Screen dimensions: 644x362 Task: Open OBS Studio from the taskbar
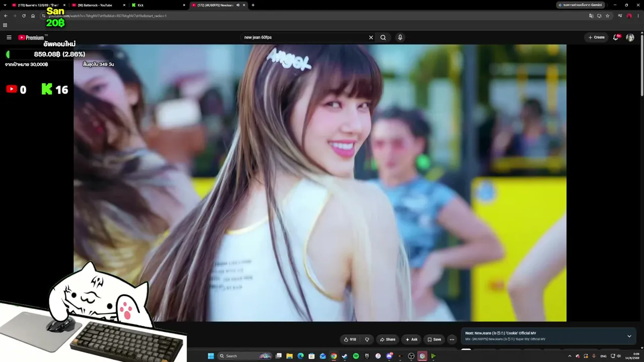(411, 356)
